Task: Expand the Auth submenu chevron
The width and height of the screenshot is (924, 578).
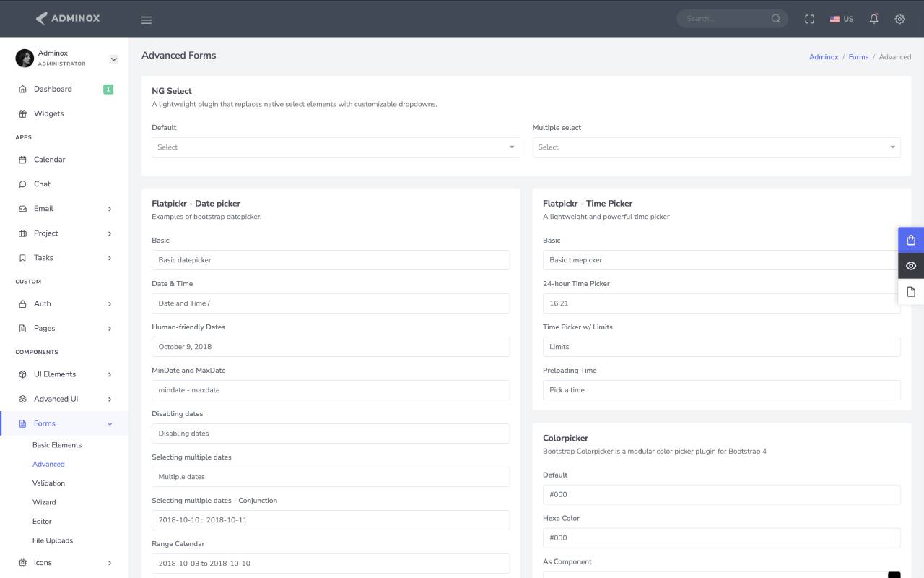Action: pyautogui.click(x=110, y=304)
